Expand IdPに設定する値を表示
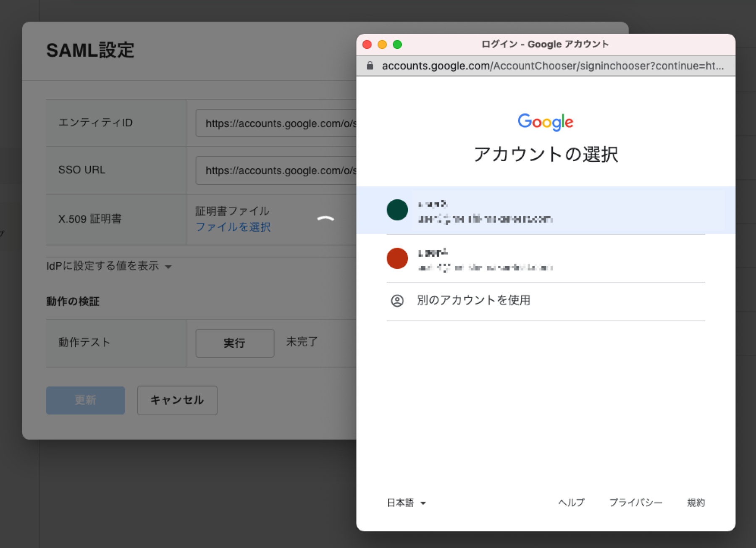The height and width of the screenshot is (548, 756). coord(109,266)
